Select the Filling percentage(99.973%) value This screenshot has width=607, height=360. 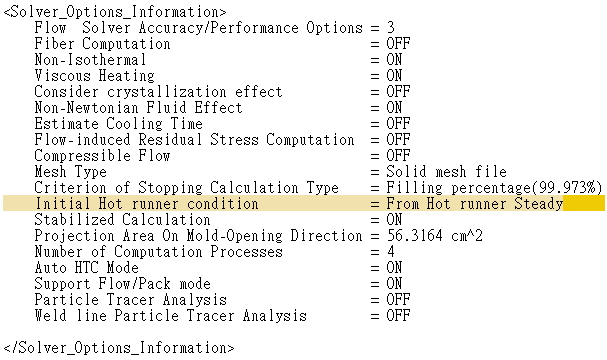[494, 188]
